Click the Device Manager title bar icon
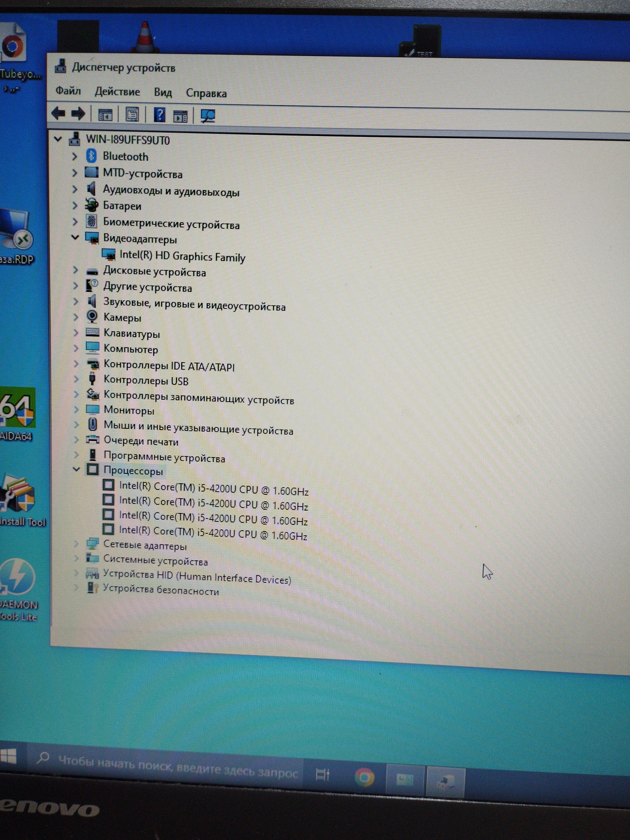This screenshot has width=630, height=840. pyautogui.click(x=60, y=66)
